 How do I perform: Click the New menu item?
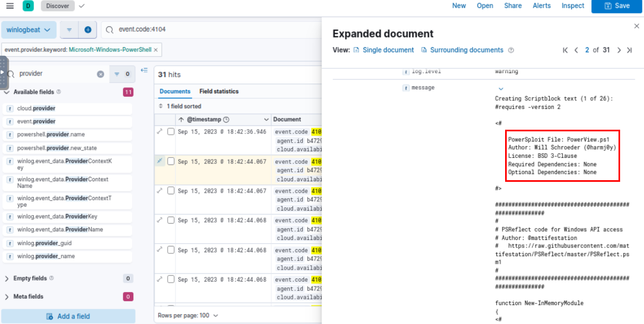pos(459,6)
